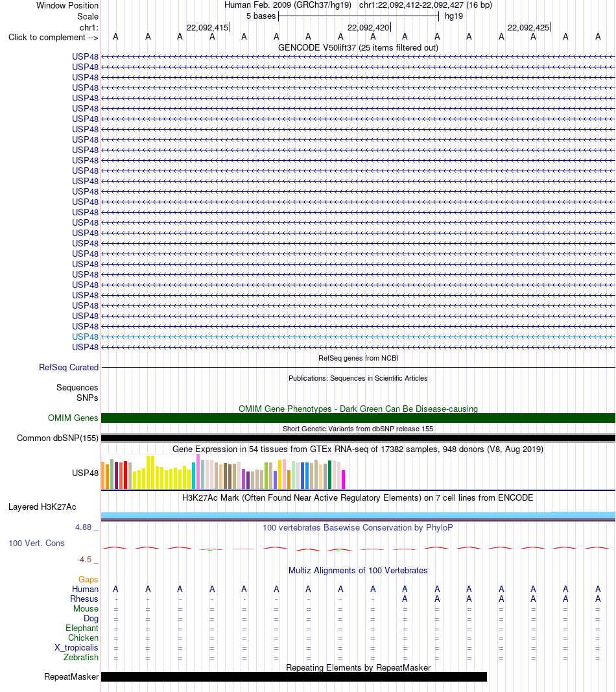Click the black Common dbSNP item bar
The image size is (616, 692).
[x=358, y=438]
